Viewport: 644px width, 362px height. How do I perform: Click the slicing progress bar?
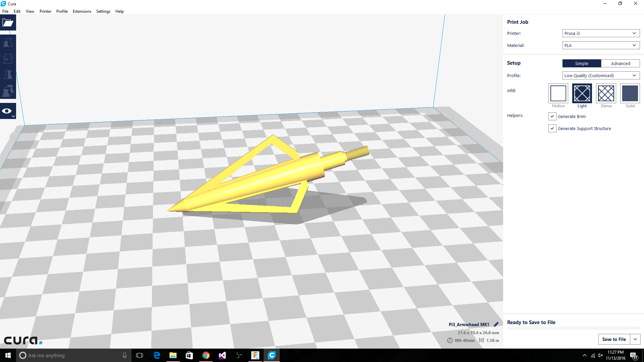(573, 328)
